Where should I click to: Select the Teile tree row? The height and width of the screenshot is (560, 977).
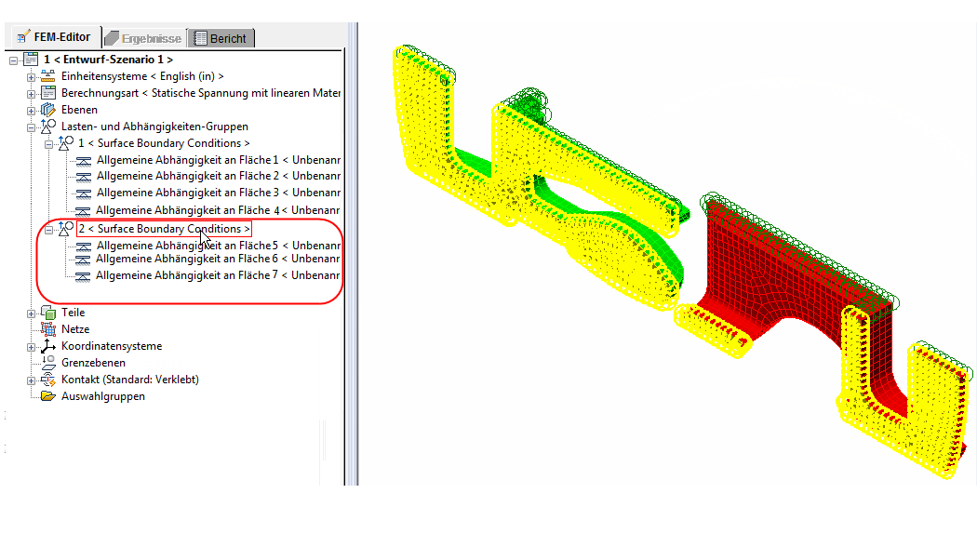point(73,313)
